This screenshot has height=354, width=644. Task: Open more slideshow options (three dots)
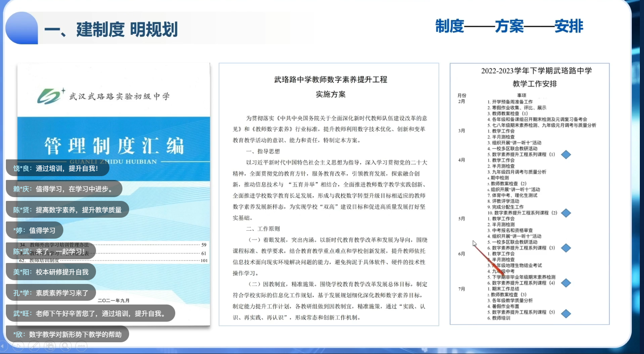81,346
